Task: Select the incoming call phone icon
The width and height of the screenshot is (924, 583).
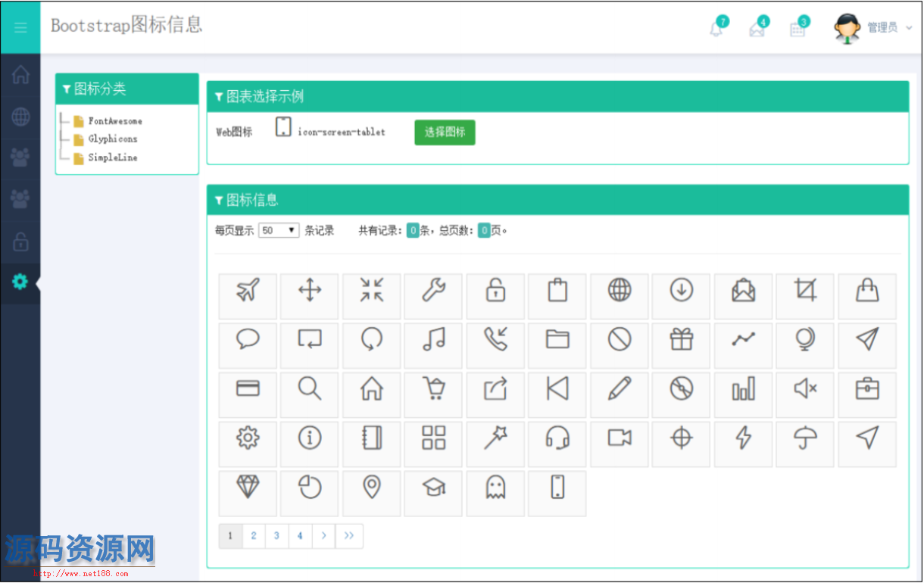Action: [x=495, y=345]
